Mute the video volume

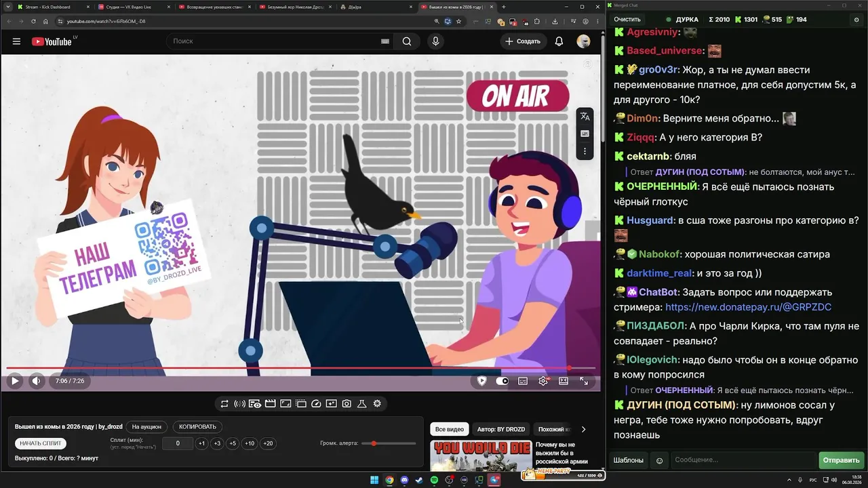click(x=36, y=381)
